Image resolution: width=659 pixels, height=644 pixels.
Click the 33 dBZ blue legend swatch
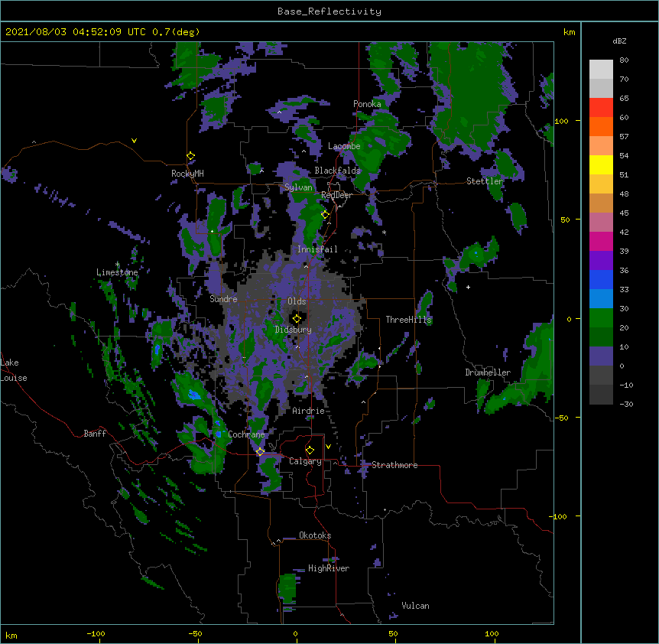click(x=601, y=279)
